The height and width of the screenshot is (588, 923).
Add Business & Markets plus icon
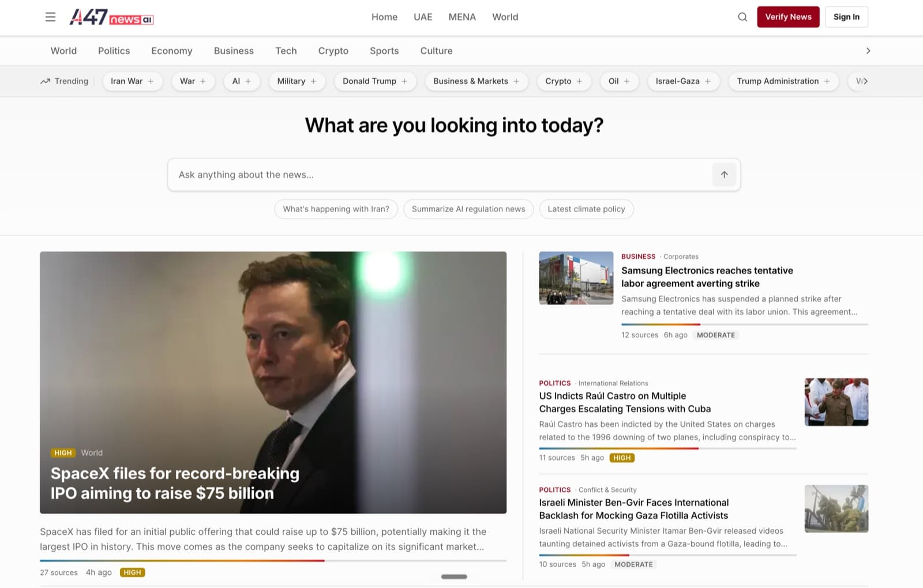coord(516,81)
